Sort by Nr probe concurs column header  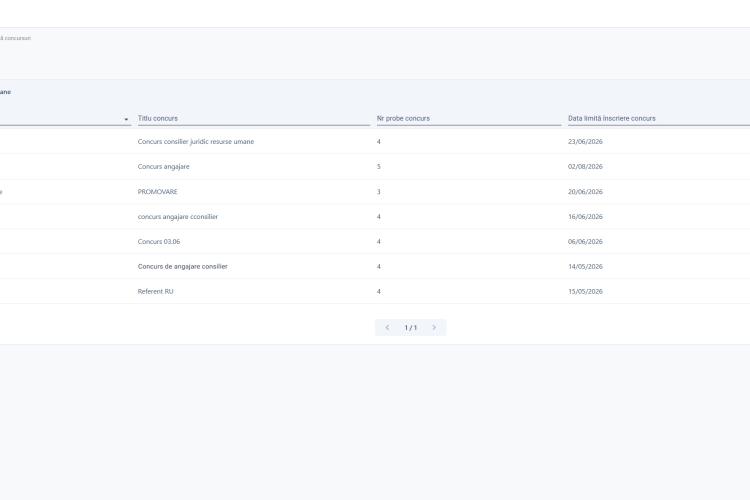(403, 118)
